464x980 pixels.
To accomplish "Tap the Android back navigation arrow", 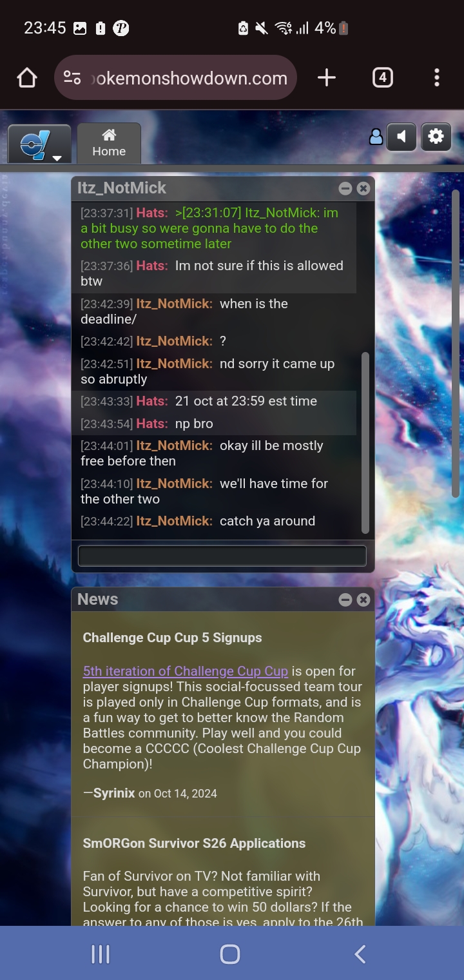I will (360, 954).
